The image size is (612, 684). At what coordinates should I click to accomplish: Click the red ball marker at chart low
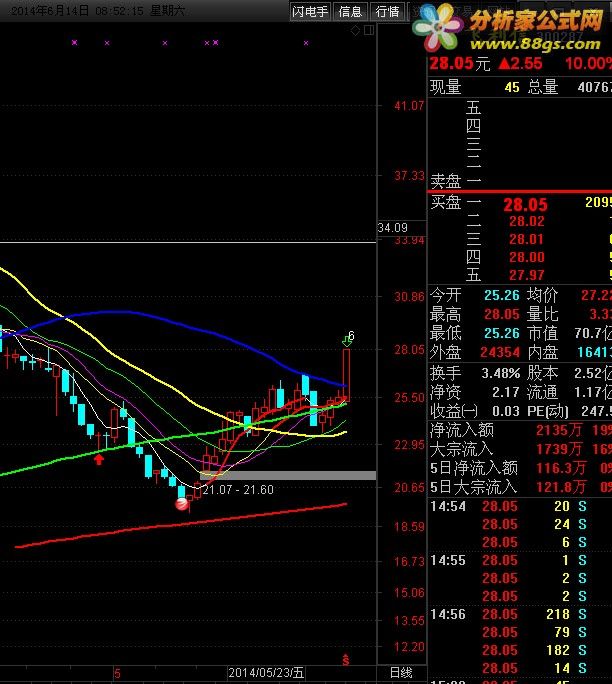coord(182,504)
